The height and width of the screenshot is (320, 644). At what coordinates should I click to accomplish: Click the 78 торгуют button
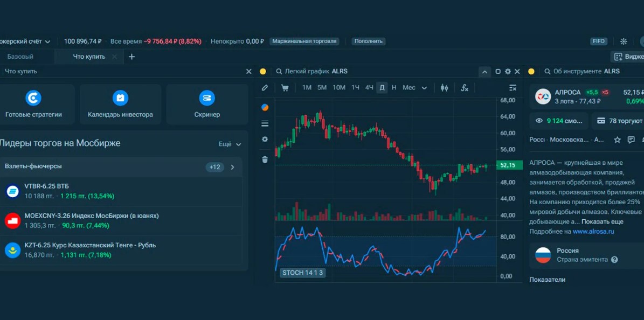(x=618, y=121)
